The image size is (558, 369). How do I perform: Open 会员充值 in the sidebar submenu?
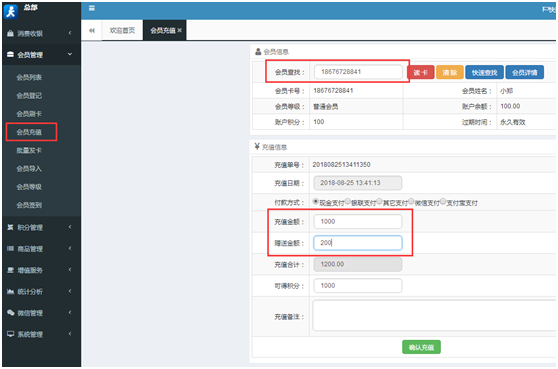click(32, 132)
